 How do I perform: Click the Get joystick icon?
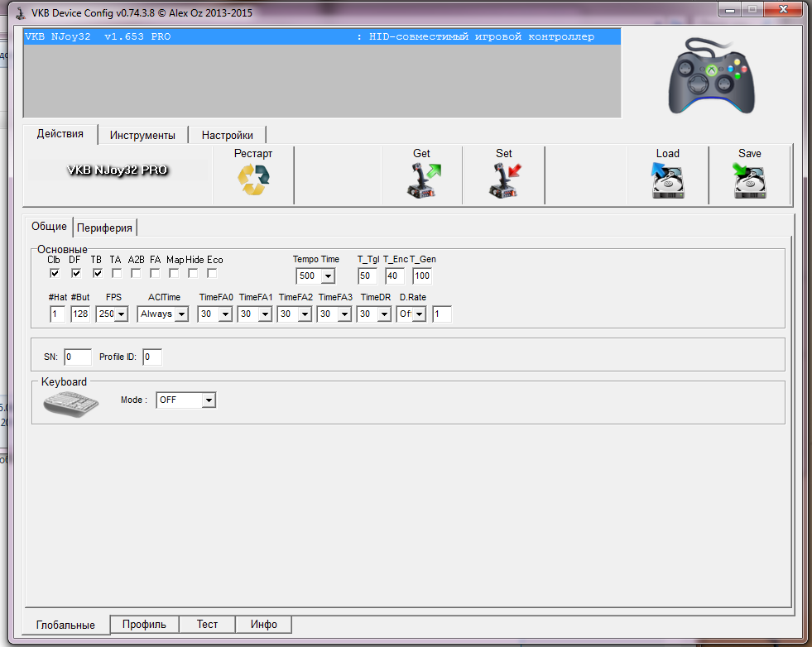point(424,180)
